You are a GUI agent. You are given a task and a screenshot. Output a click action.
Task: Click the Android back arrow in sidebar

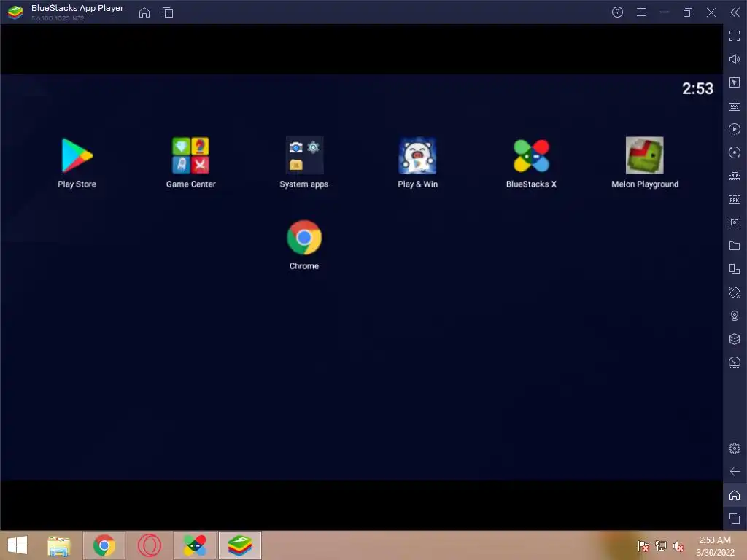click(735, 472)
